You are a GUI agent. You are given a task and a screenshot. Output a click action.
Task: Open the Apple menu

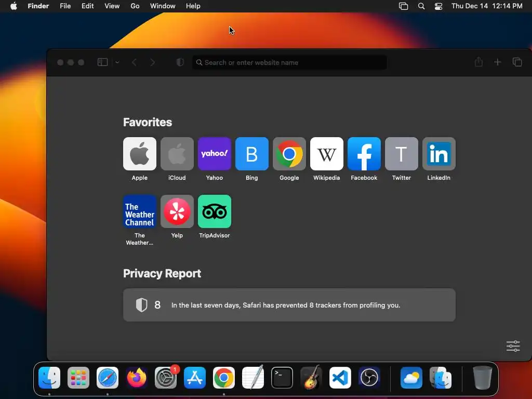click(x=14, y=6)
